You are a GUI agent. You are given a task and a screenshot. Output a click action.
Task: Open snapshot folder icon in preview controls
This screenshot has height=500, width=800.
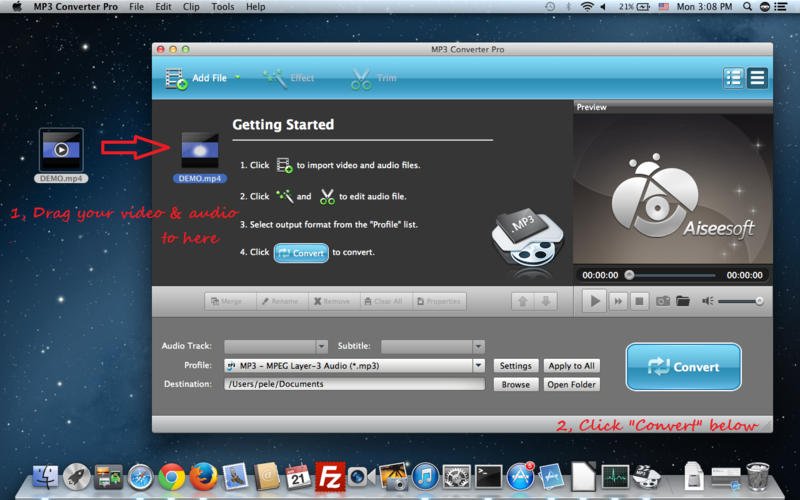[x=683, y=301]
